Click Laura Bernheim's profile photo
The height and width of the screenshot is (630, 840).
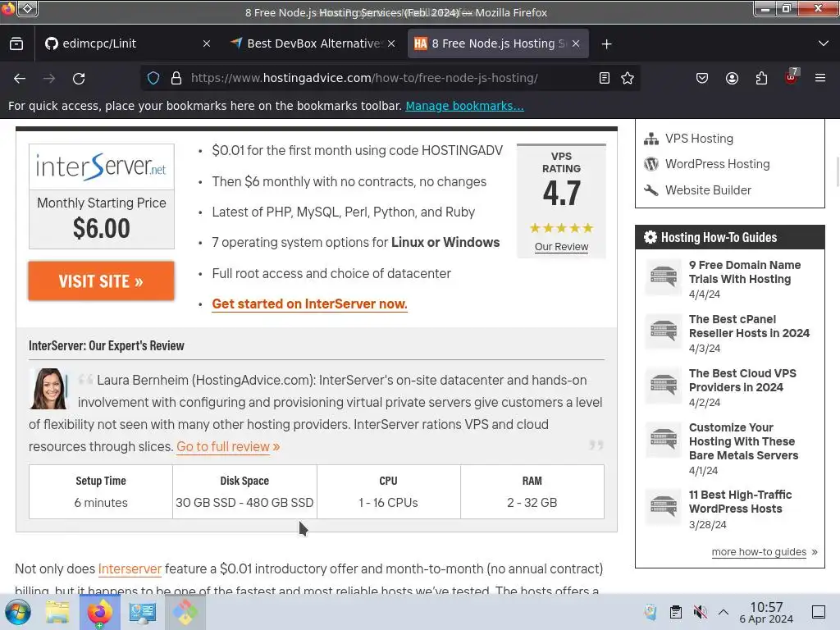point(48,389)
